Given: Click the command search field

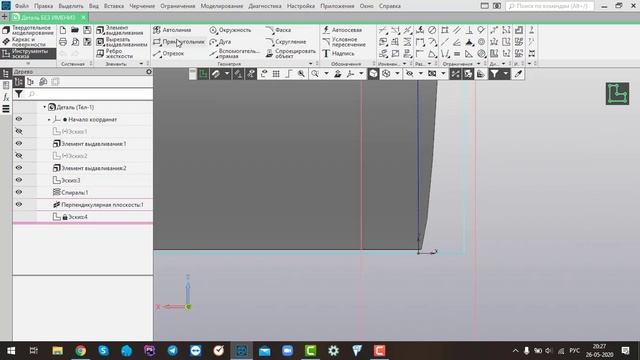Looking at the screenshot, I should 549,6.
